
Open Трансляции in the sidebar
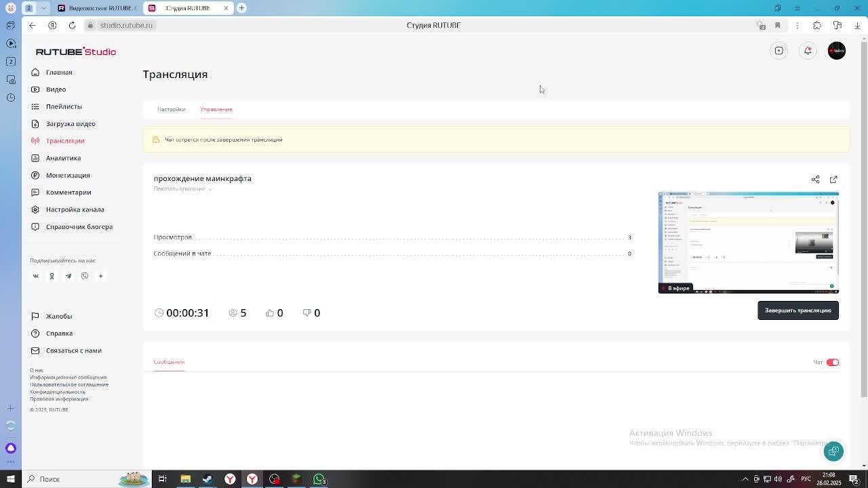click(65, 141)
